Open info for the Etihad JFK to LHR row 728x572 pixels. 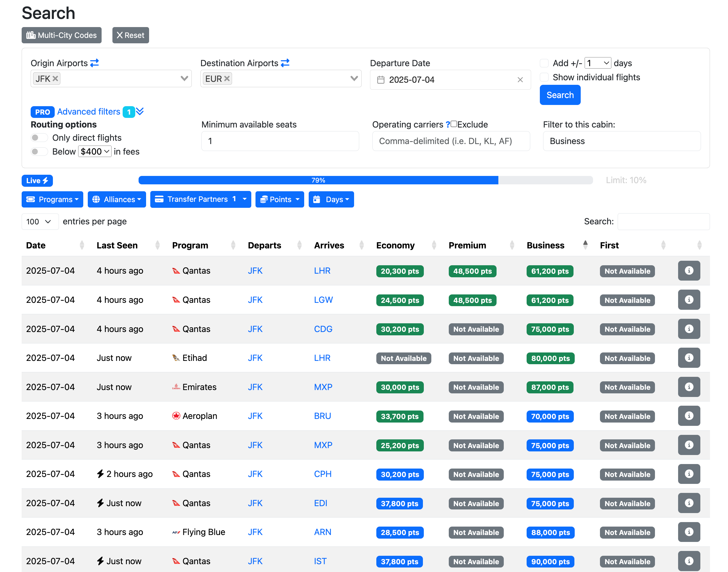689,358
